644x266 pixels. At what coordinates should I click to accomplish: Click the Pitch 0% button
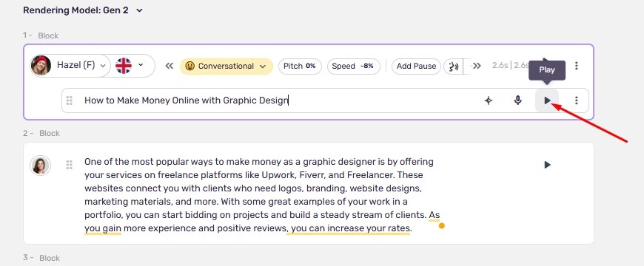[x=300, y=66]
